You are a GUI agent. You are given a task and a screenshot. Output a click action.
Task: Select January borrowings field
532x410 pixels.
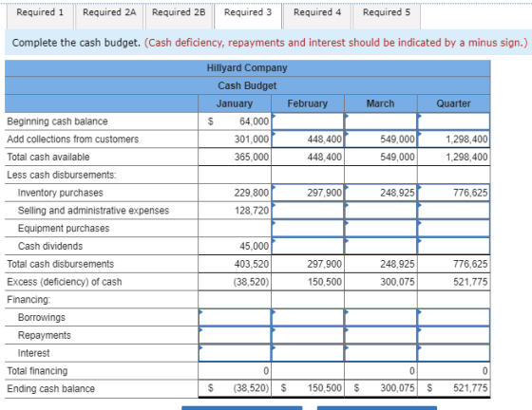pos(235,318)
